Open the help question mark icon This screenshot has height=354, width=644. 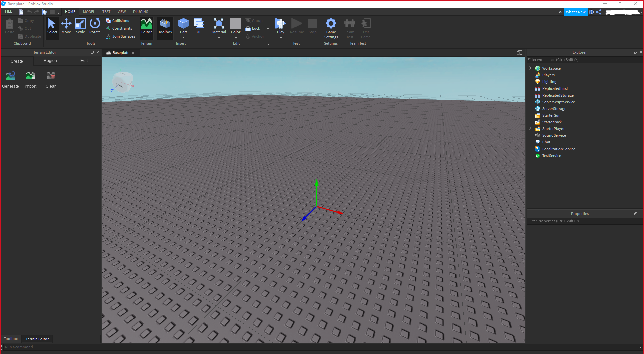point(591,12)
